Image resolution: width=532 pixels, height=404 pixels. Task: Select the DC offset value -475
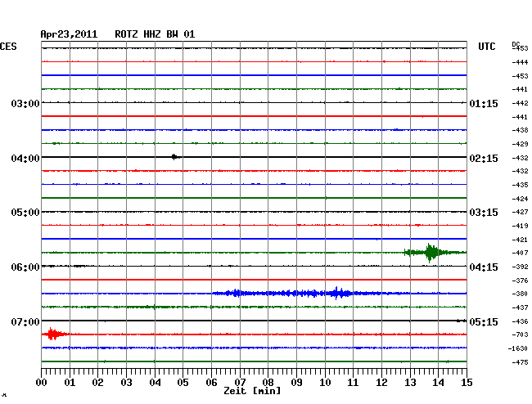[x=520, y=362]
